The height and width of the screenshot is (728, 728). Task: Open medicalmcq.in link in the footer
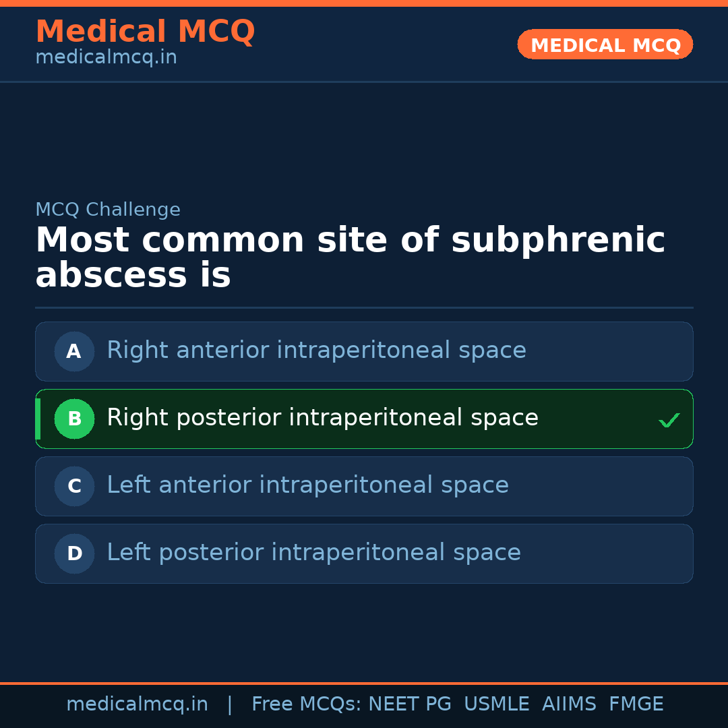coord(137,704)
